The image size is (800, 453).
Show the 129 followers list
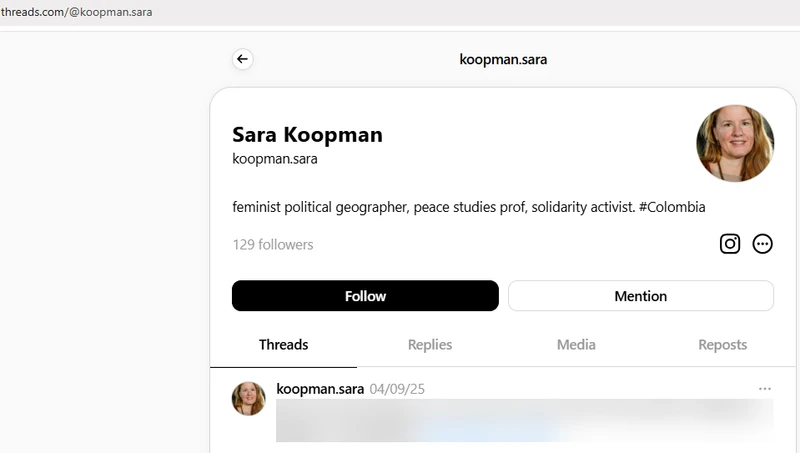pos(273,245)
